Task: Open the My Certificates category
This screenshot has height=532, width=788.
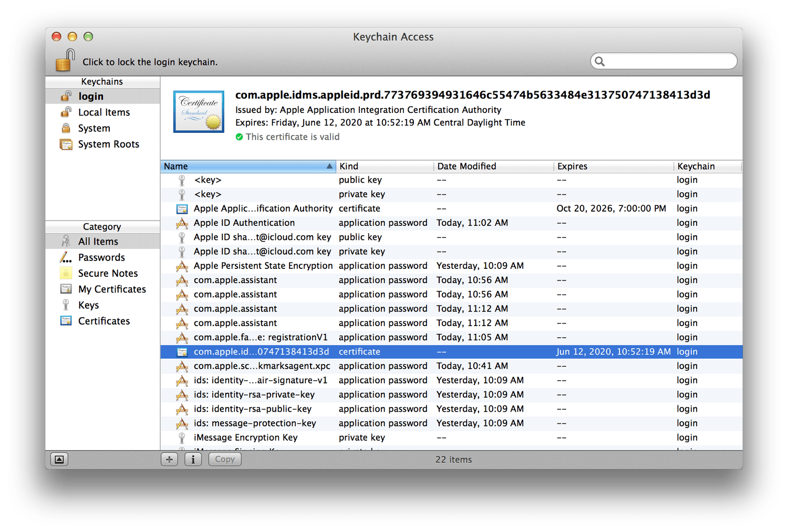Action: pyautogui.click(x=112, y=289)
